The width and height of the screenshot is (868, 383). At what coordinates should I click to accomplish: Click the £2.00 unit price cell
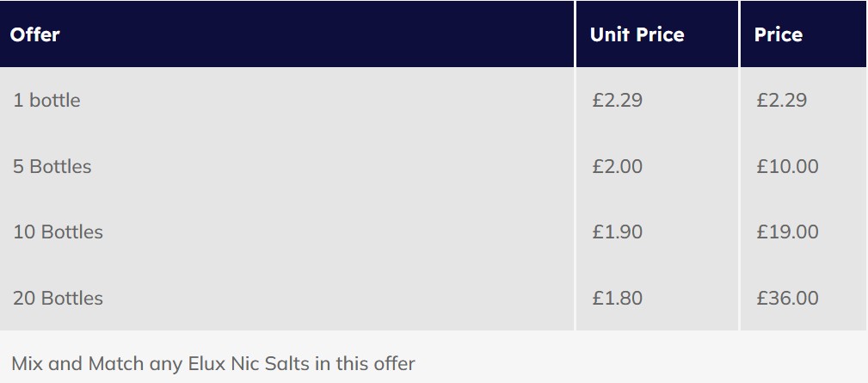point(617,166)
